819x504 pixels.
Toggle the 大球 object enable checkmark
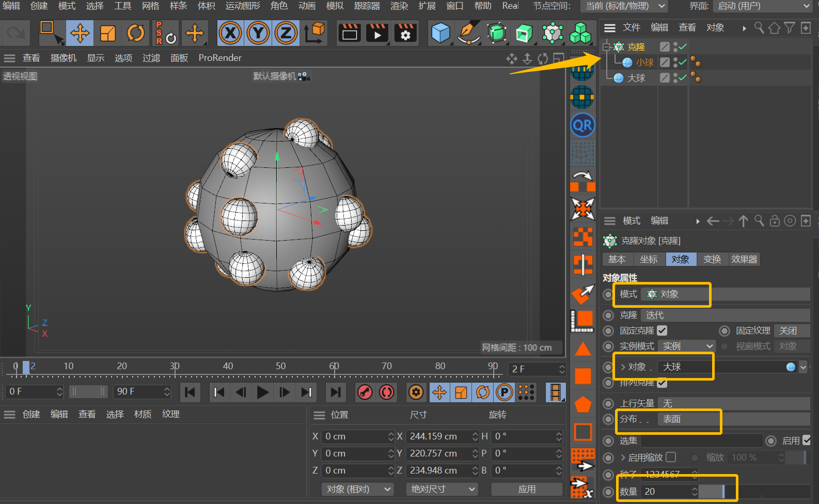pyautogui.click(x=683, y=78)
